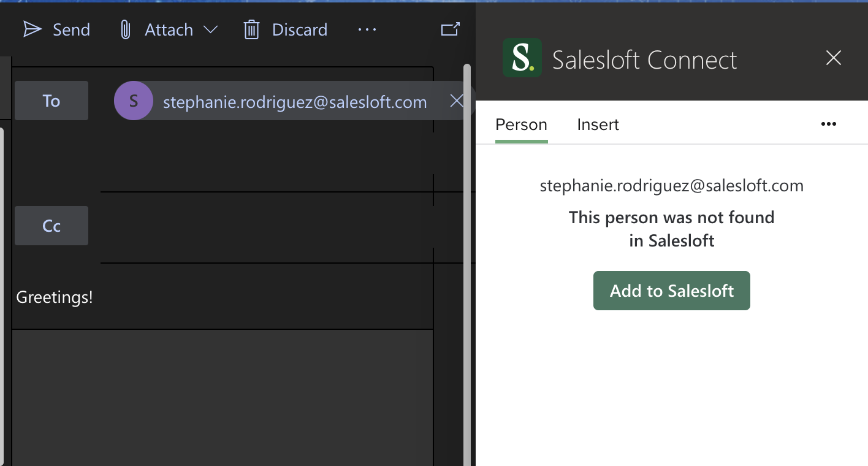868x466 pixels.
Task: Switch to the Person tab
Action: (x=521, y=124)
